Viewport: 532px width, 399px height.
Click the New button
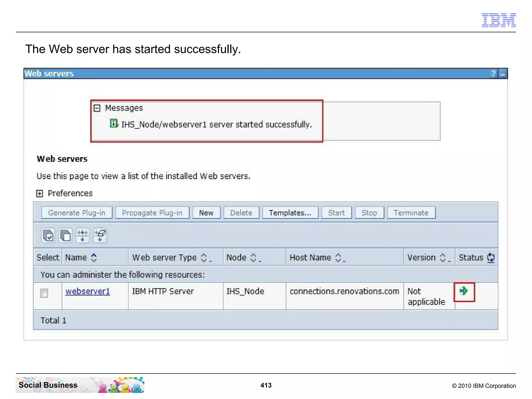point(206,213)
